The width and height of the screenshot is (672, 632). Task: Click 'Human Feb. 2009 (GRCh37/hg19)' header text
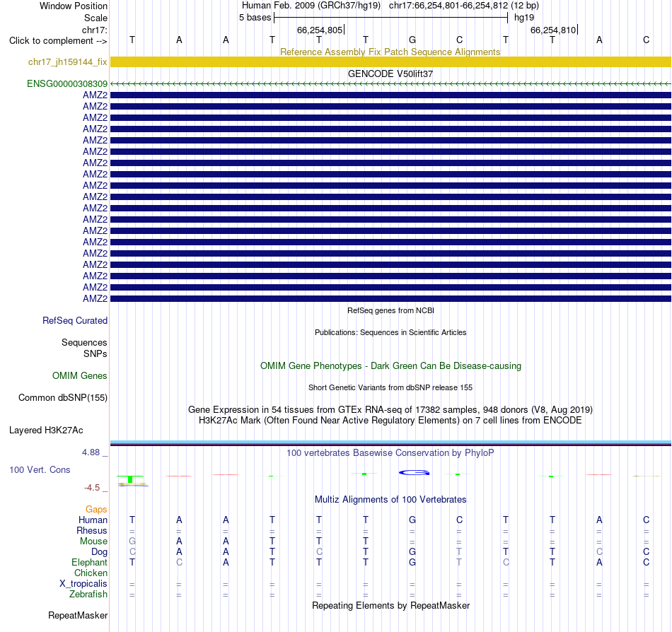coord(311,6)
